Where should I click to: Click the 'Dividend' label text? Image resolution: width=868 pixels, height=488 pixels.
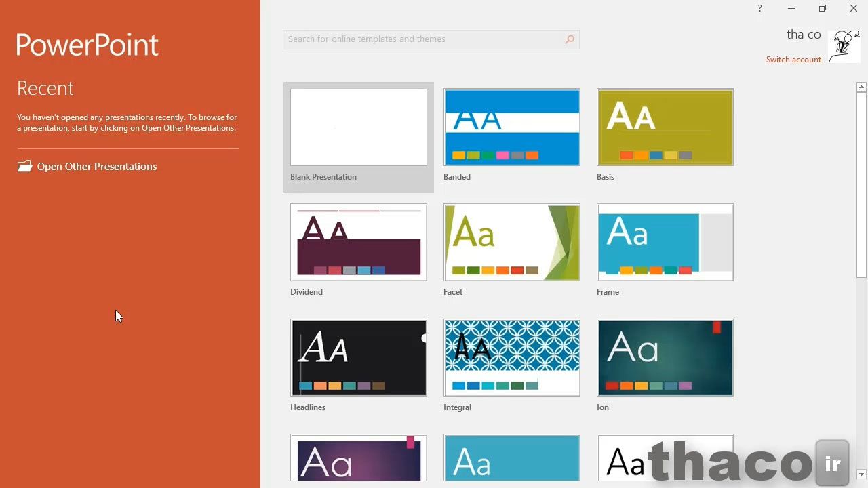[307, 292]
